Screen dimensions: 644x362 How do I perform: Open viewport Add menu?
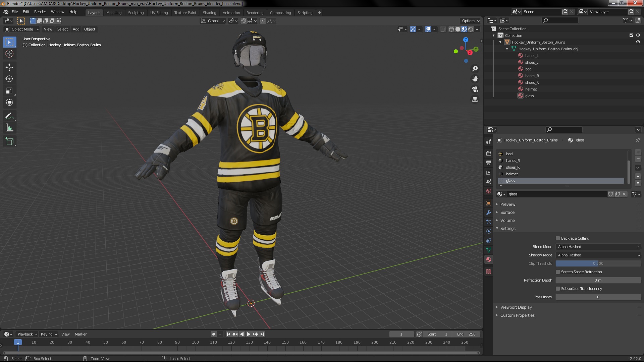(x=76, y=29)
